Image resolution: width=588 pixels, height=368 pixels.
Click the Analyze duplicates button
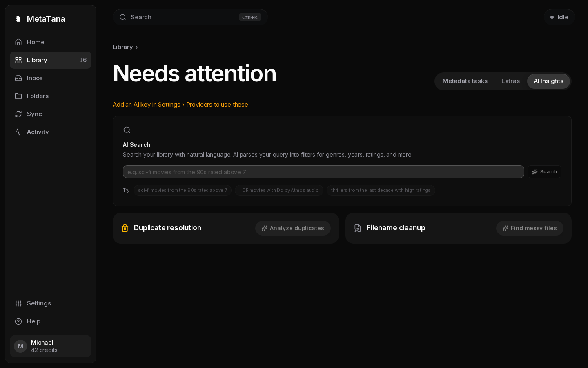click(x=293, y=228)
